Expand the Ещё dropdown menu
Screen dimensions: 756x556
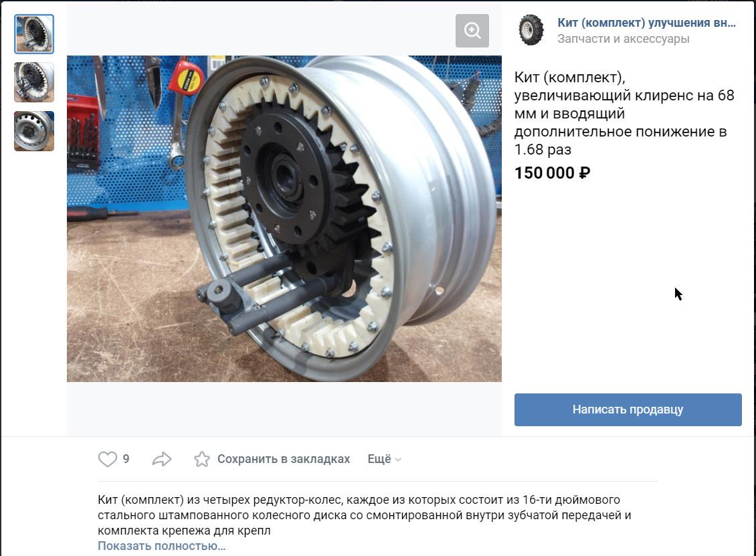[384, 459]
